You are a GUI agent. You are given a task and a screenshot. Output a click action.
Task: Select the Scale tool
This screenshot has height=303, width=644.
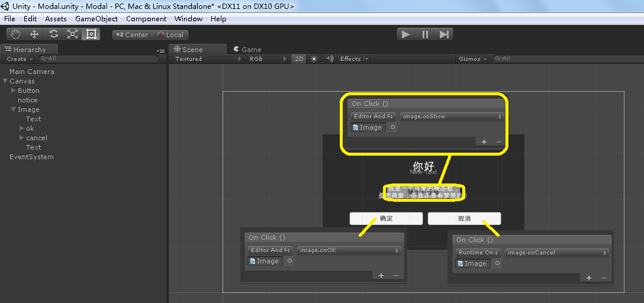point(72,34)
